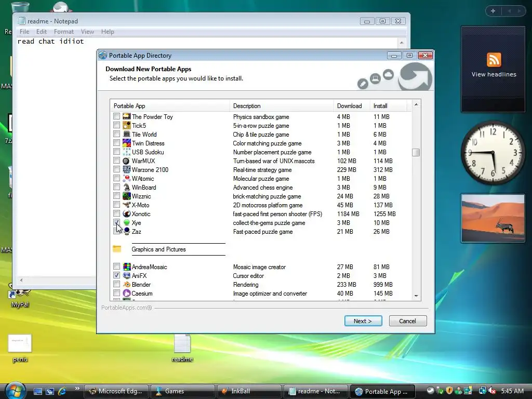Image resolution: width=532 pixels, height=399 pixels.
Task: Switch to the InkBall taskbar button
Action: (249, 391)
